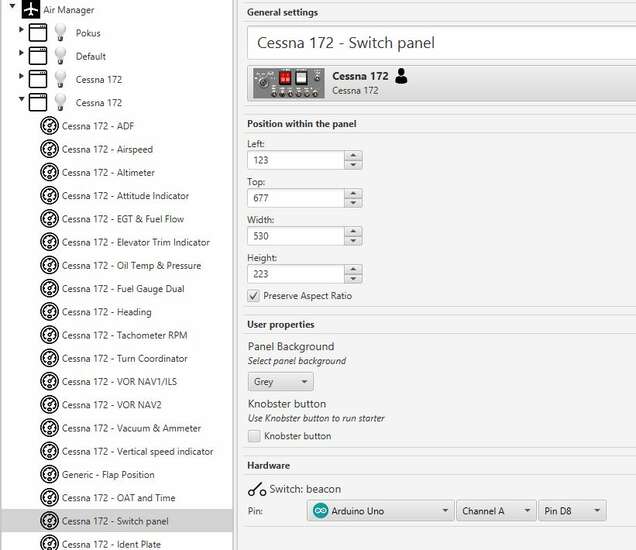Screen dimensions: 636x550
Task: Click the Left position input field
Action: point(296,160)
